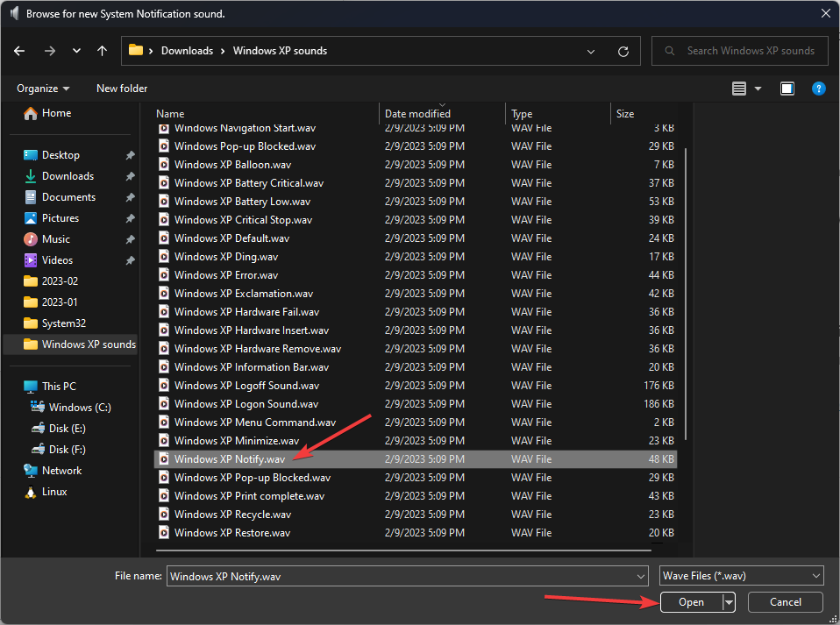Click Downloads in the address breadcrumb
840x625 pixels.
pos(187,51)
